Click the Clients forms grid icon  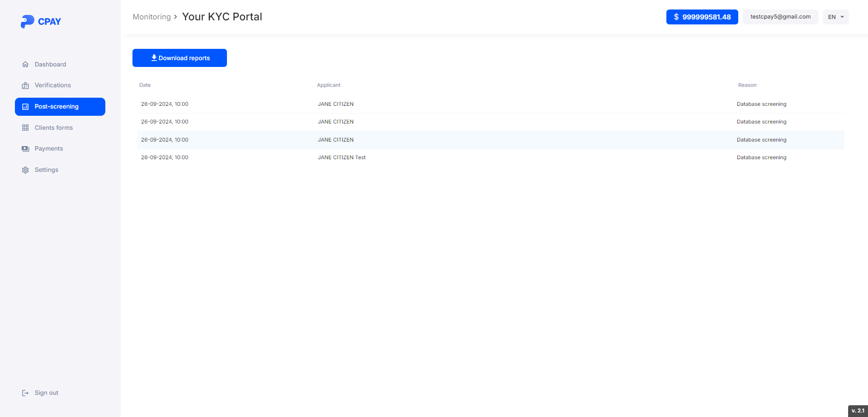pos(25,128)
